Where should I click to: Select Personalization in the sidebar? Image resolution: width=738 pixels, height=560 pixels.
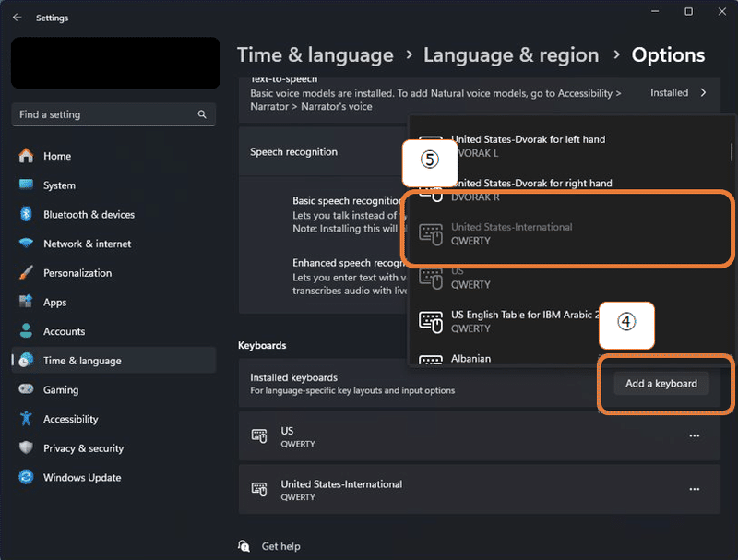113,272
